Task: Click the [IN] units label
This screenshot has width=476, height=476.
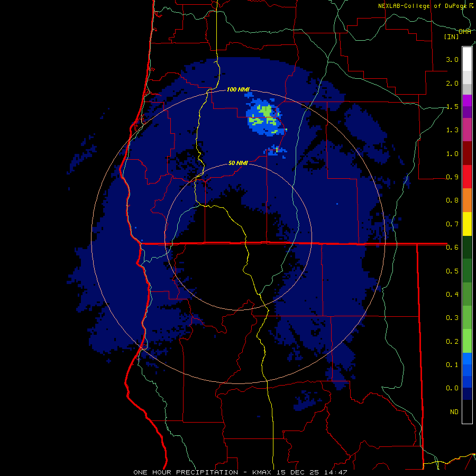Action: (x=452, y=36)
